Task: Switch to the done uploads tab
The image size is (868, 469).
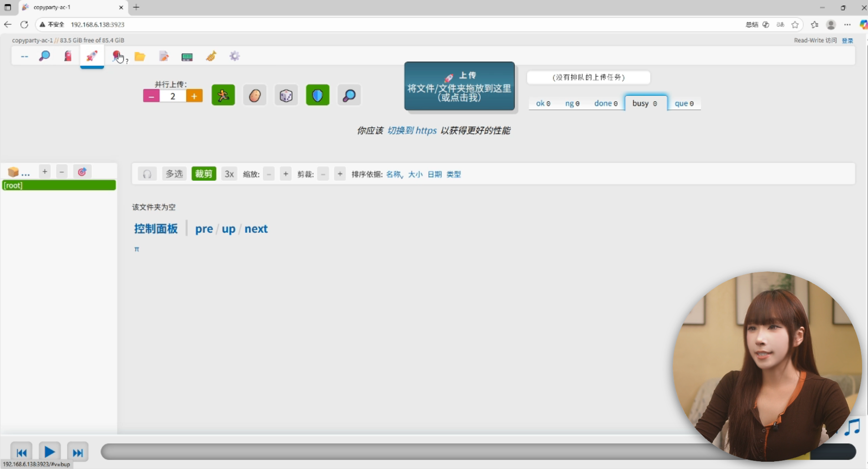Action: [606, 104]
